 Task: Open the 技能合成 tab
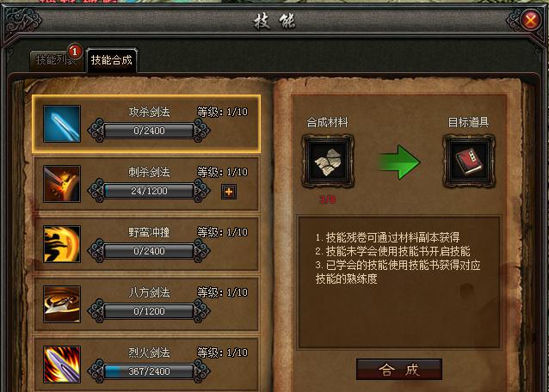(111, 60)
